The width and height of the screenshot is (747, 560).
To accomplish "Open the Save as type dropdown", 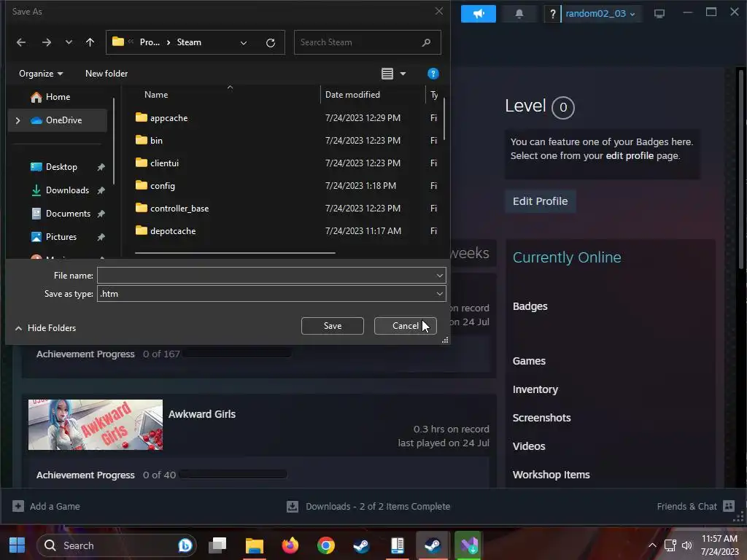I will tap(271, 294).
